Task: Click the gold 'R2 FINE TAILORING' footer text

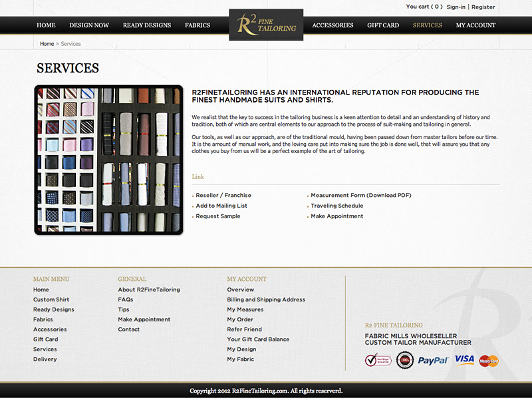Action: point(394,325)
